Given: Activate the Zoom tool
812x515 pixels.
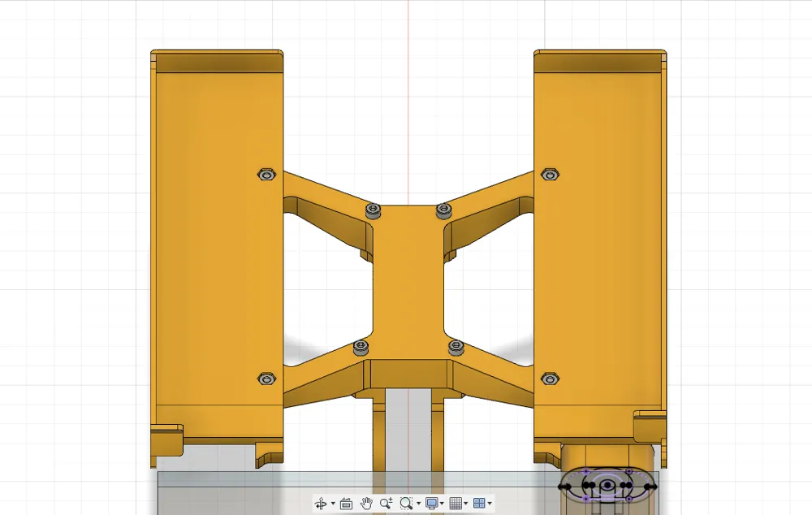Looking at the screenshot, I should pos(387,504).
